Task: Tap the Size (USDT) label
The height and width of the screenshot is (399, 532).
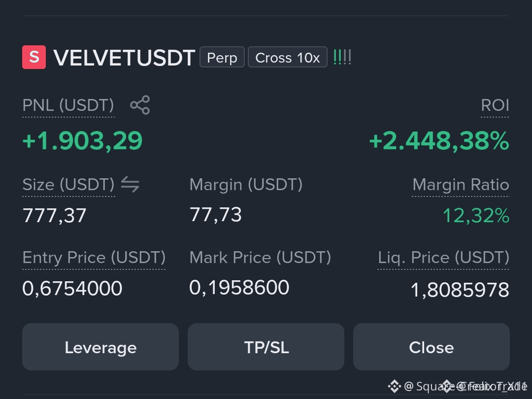Action: click(68, 185)
